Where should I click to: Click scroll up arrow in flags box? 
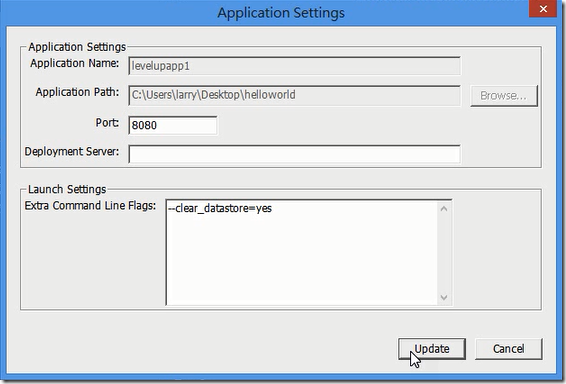coord(444,209)
